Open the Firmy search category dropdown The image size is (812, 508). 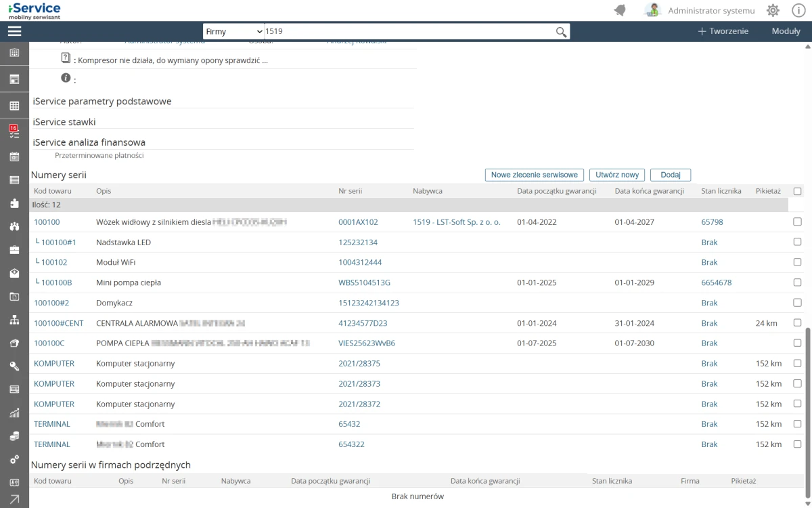pyautogui.click(x=233, y=32)
